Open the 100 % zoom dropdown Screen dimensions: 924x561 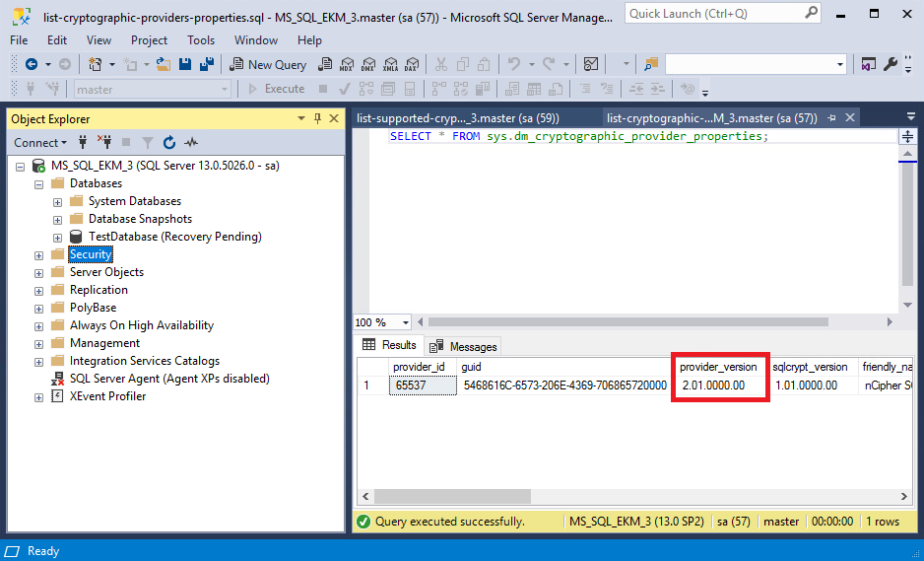coord(406,322)
